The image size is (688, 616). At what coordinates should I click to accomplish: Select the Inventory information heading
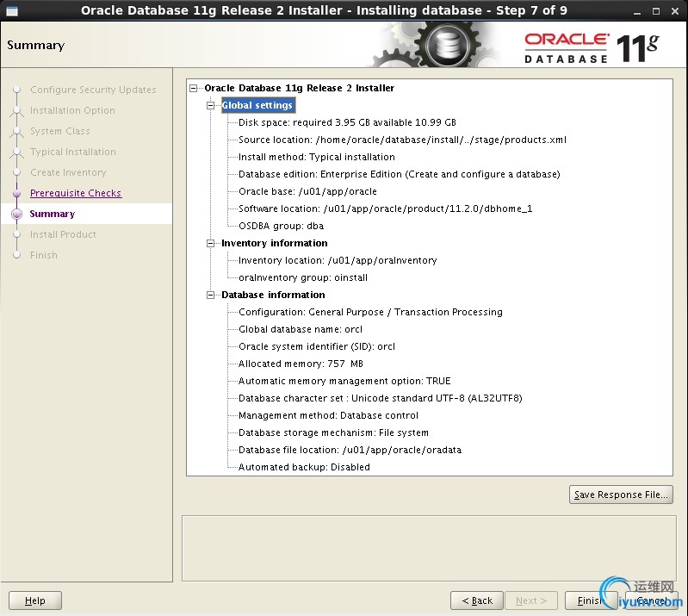[274, 243]
